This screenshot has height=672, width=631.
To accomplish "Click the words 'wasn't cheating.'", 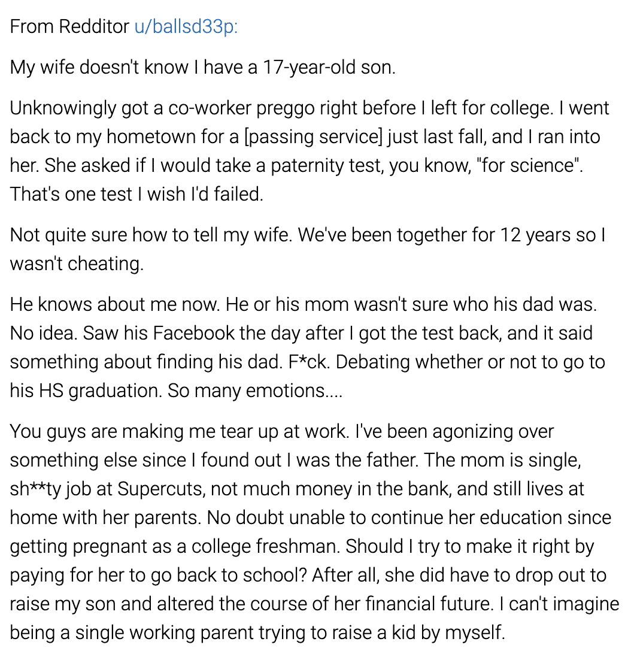I will pyautogui.click(x=77, y=264).
